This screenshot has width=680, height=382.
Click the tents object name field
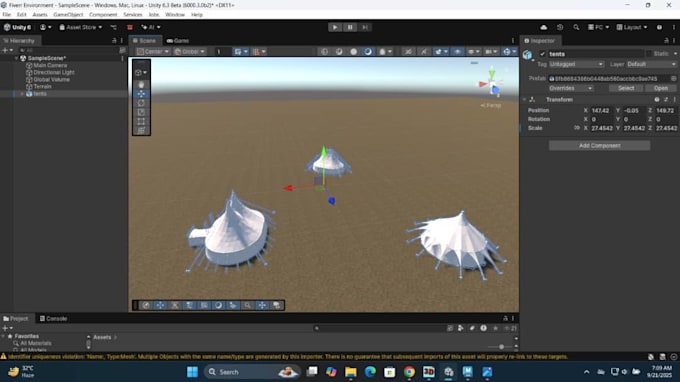(595, 54)
